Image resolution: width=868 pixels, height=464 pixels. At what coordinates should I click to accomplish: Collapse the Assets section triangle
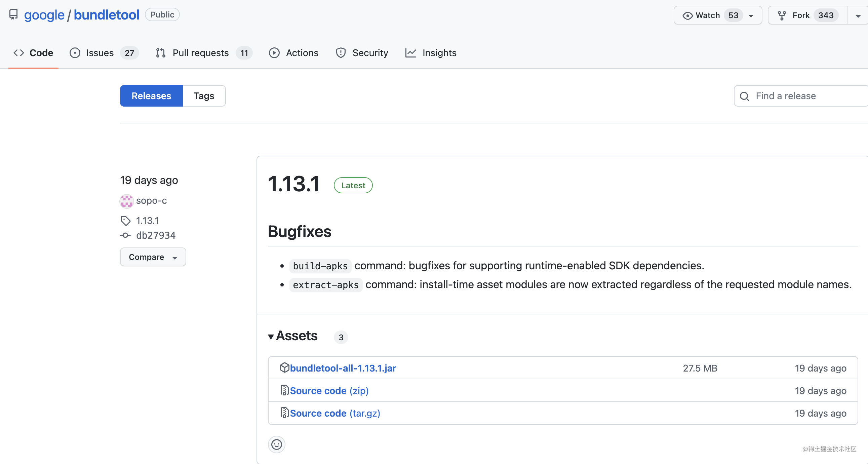pyautogui.click(x=271, y=337)
